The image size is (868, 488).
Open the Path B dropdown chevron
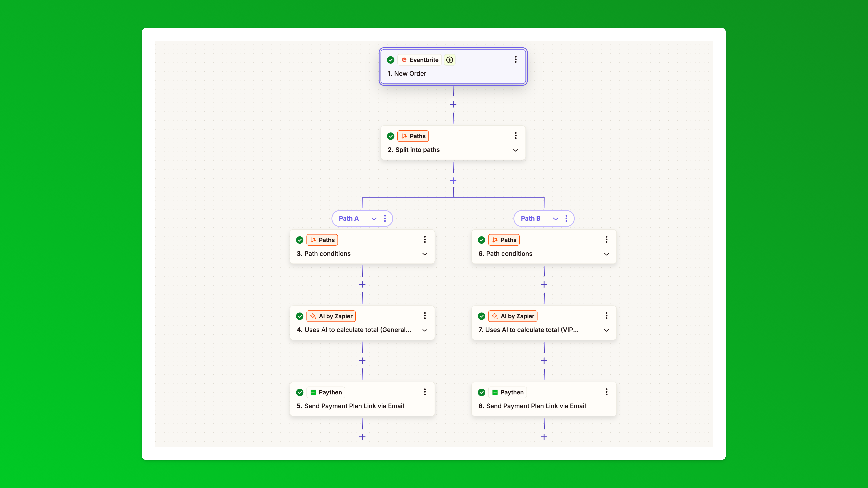(555, 219)
